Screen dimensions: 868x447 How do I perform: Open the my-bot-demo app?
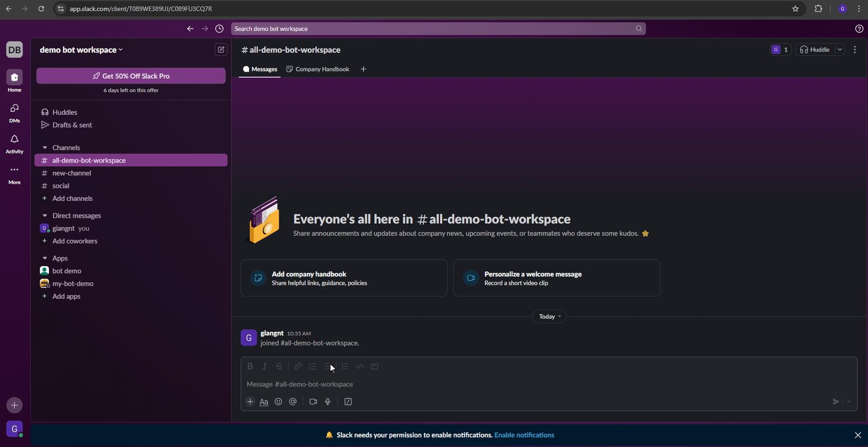pyautogui.click(x=131, y=283)
